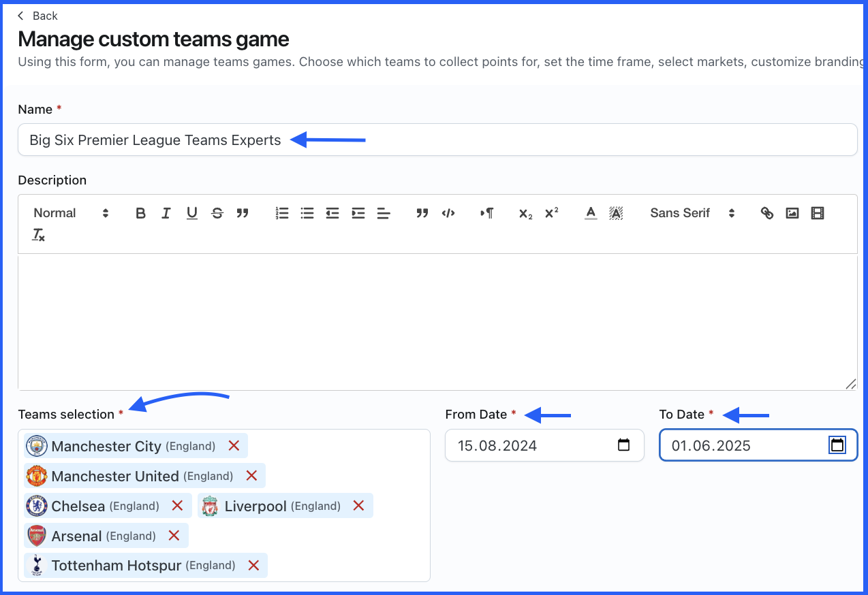Apply italic formatting to description

166,213
